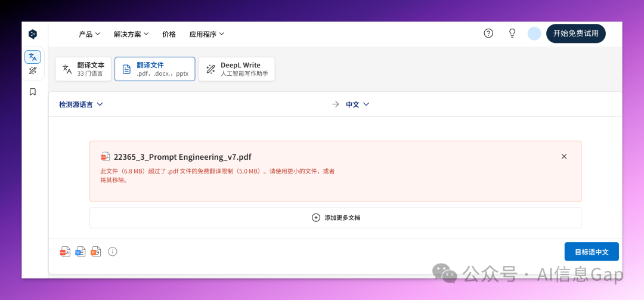Click the red file size limit error message

(218, 175)
